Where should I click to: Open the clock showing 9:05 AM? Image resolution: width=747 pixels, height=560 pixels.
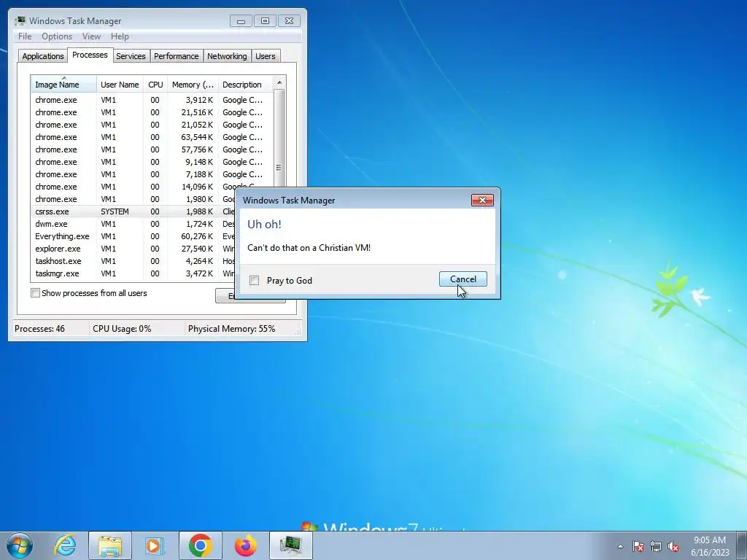click(710, 546)
